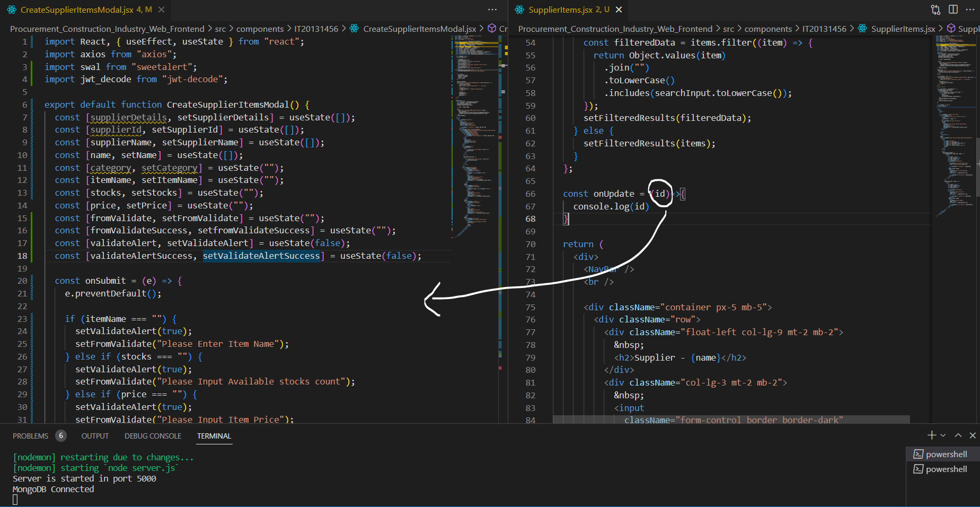Click IT20131456 breadcrumb in right editor
Screen dimensions: 980x507
(x=824, y=29)
